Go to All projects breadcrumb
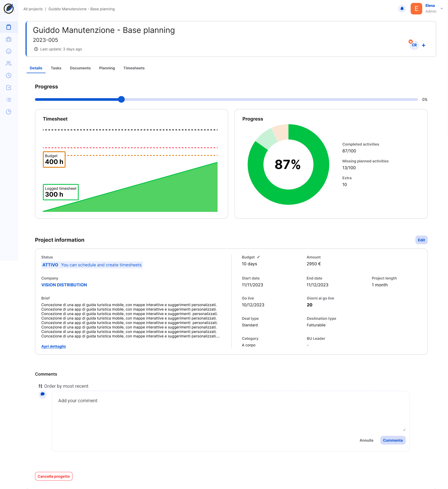Image resolution: width=448 pixels, height=489 pixels. click(33, 9)
